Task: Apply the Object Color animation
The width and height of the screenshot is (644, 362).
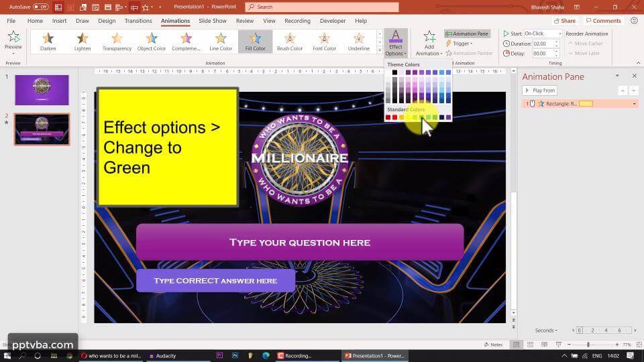Action: (x=152, y=42)
